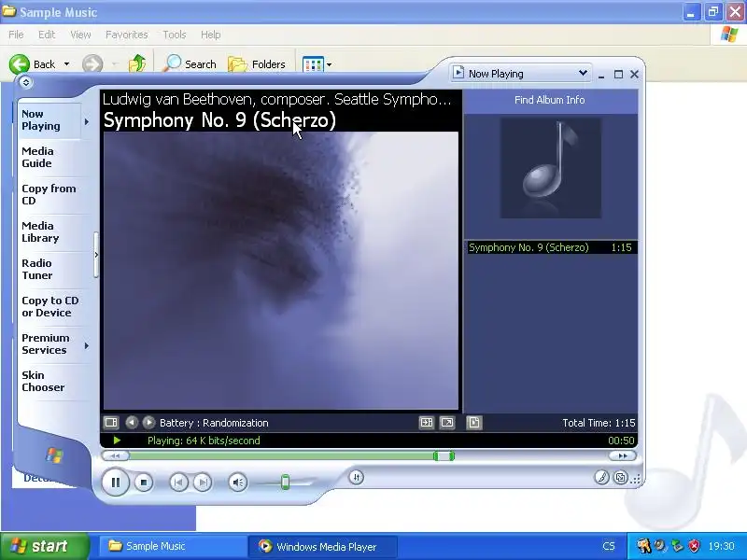747x560 pixels.
Task: Open the Favorites menu in Sample Music
Action: coord(127,35)
